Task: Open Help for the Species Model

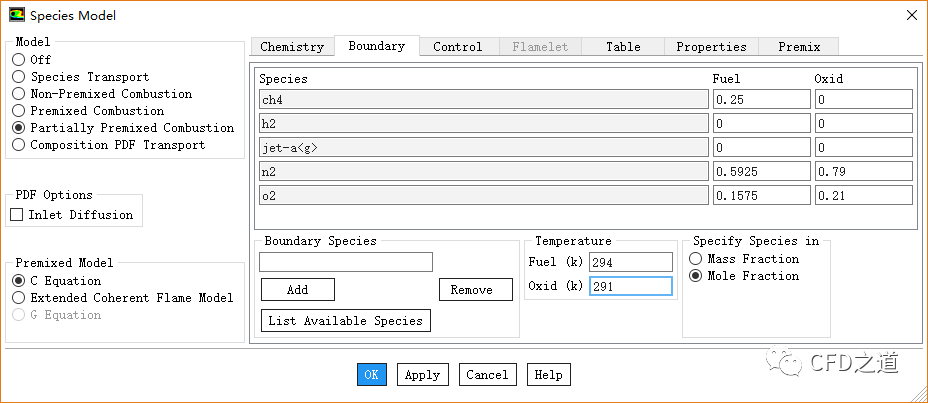Action: coord(548,375)
